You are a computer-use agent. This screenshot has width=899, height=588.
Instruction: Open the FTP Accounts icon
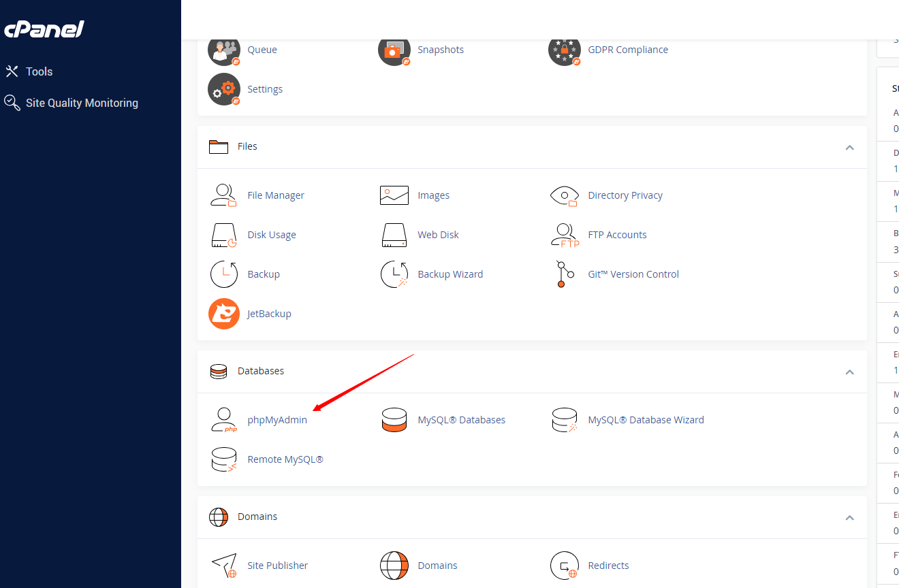[564, 235]
